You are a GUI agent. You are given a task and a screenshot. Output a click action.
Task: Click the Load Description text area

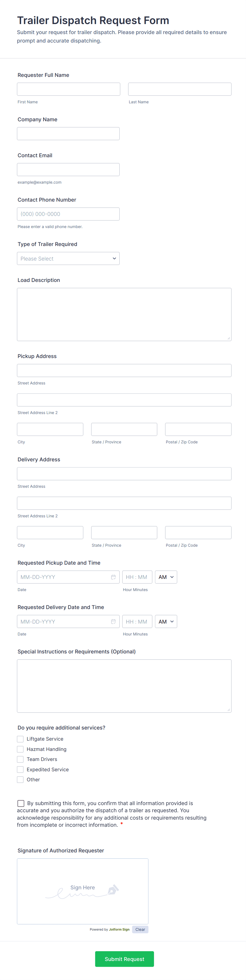(x=124, y=314)
